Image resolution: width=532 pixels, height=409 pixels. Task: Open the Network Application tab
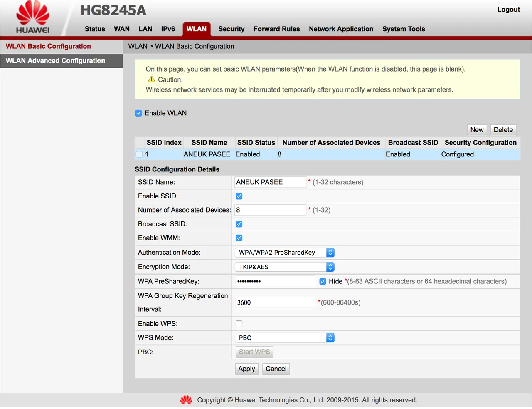[341, 29]
